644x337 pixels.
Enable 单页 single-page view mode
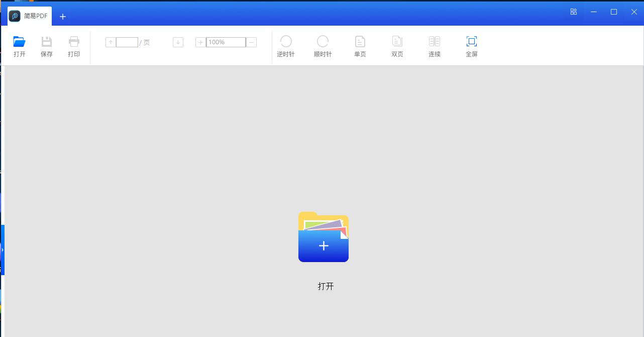(x=360, y=46)
